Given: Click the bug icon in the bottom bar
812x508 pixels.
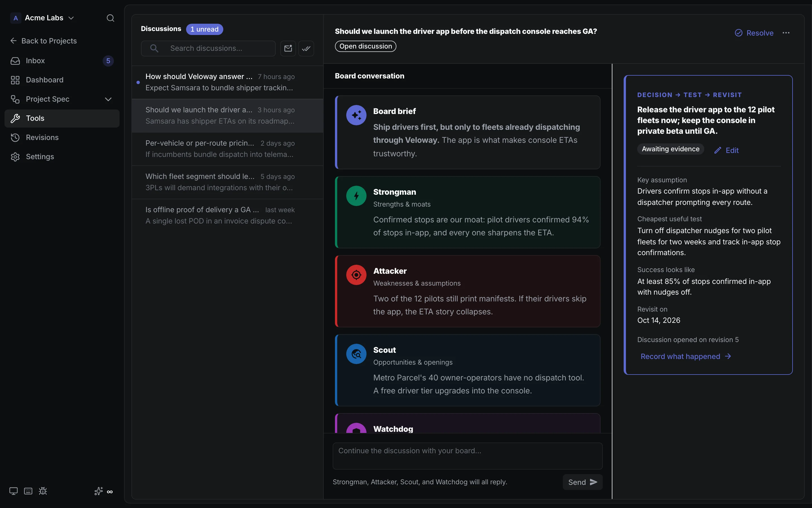Looking at the screenshot, I should click(x=43, y=491).
